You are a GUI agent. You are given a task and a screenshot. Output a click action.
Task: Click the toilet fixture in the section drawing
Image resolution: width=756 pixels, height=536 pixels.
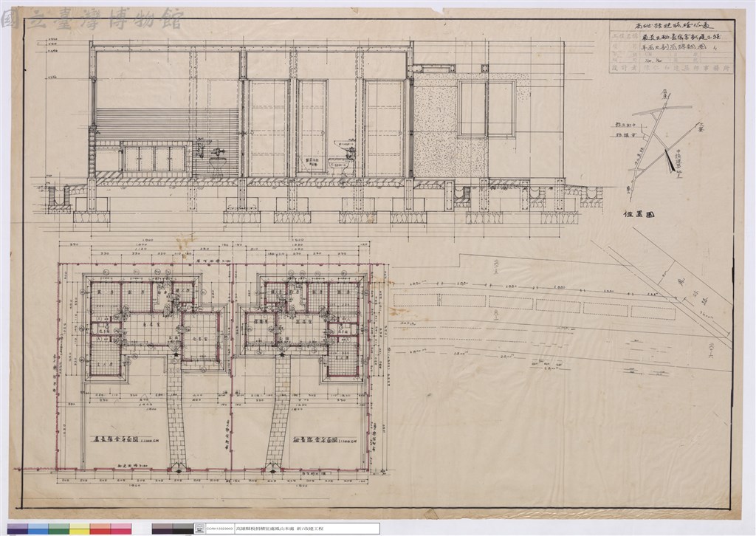point(338,169)
